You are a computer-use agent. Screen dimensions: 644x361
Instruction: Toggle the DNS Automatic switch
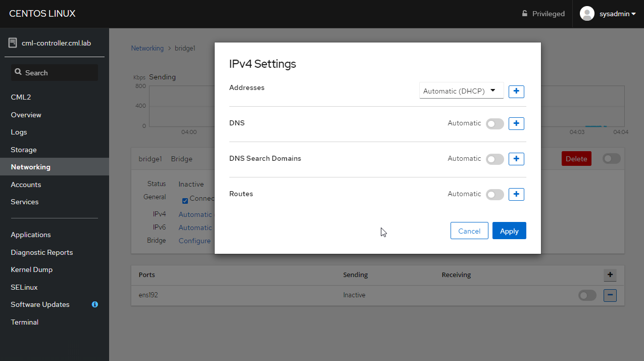click(494, 123)
